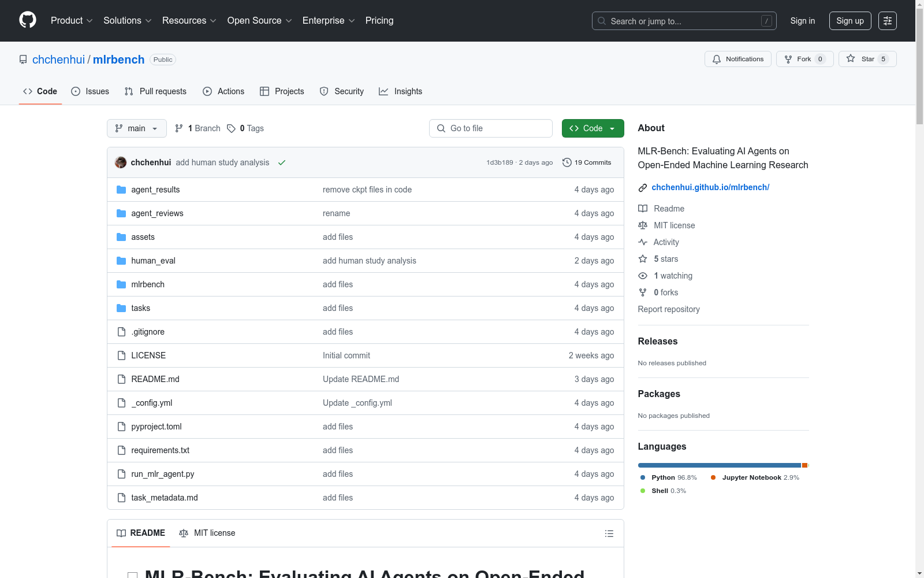Image resolution: width=924 pixels, height=578 pixels.
Task: Click the Python language link
Action: click(669, 477)
